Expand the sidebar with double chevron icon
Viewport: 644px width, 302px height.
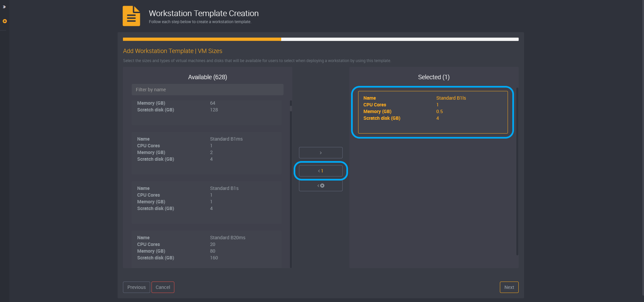tap(4, 7)
